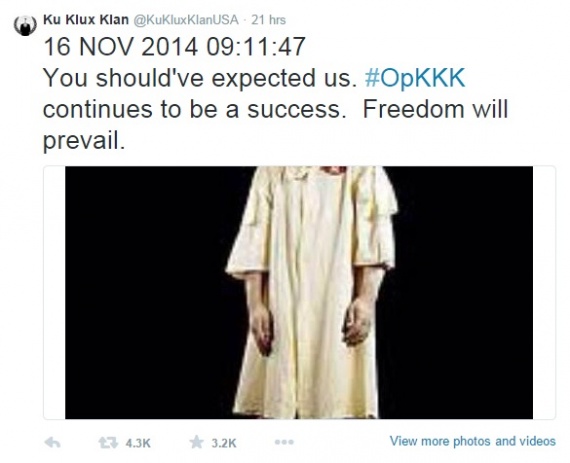
Task: Click the text You should've expected us
Action: pyautogui.click(x=200, y=78)
